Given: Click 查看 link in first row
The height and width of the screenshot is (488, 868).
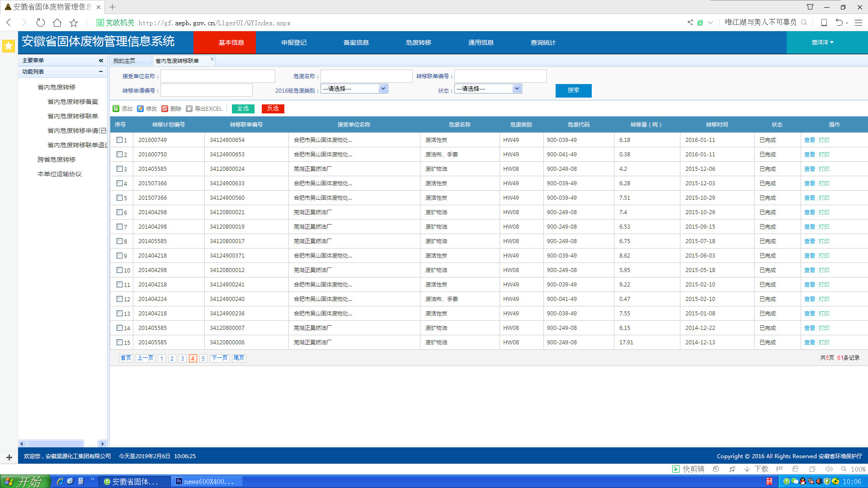Looking at the screenshot, I should pyautogui.click(x=809, y=140).
